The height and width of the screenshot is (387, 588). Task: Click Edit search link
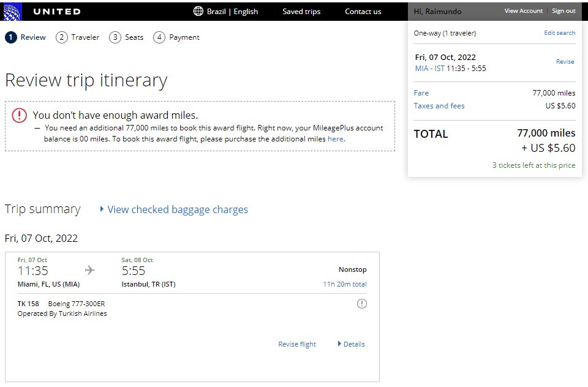(x=559, y=33)
